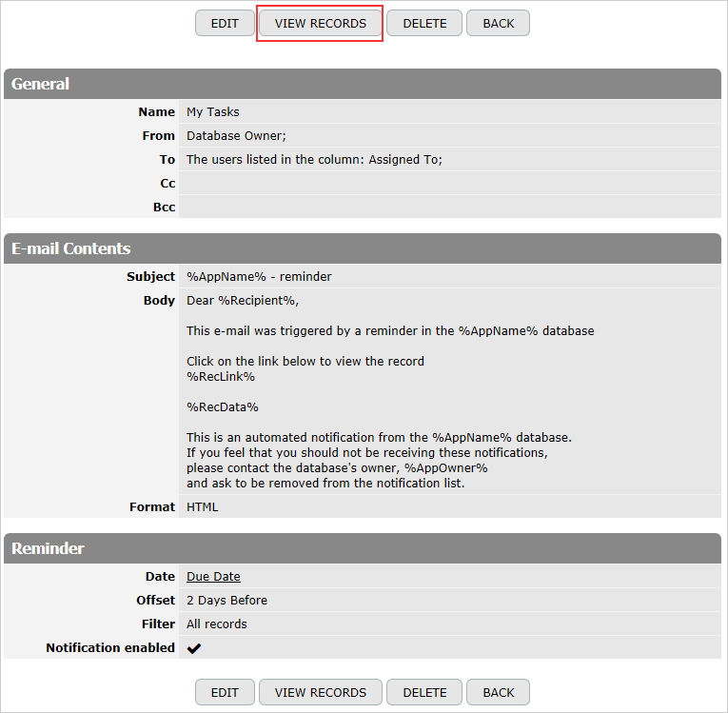
Task: Click the HTML format value
Action: pyautogui.click(x=203, y=506)
